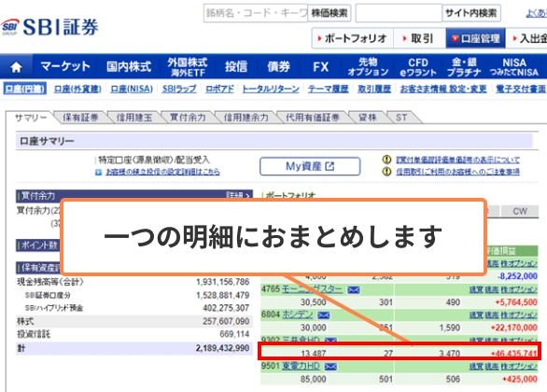Click the stock name search field
This screenshot has height=392, width=547.
pos(256,13)
